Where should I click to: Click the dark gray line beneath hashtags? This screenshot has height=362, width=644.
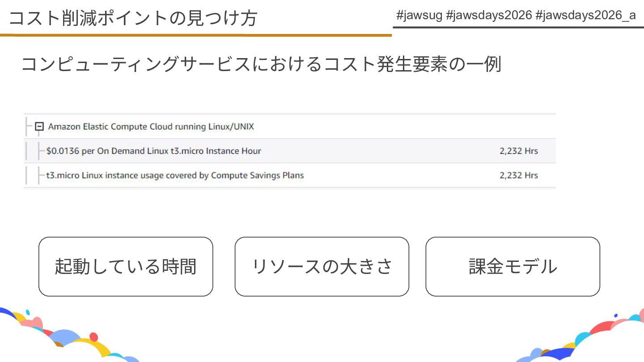tap(518, 27)
